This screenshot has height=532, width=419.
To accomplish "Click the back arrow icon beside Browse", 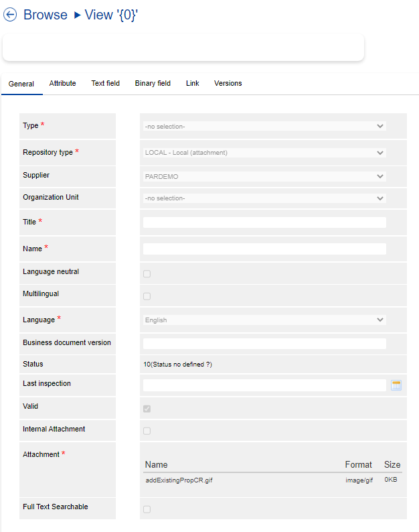I will [x=10, y=15].
